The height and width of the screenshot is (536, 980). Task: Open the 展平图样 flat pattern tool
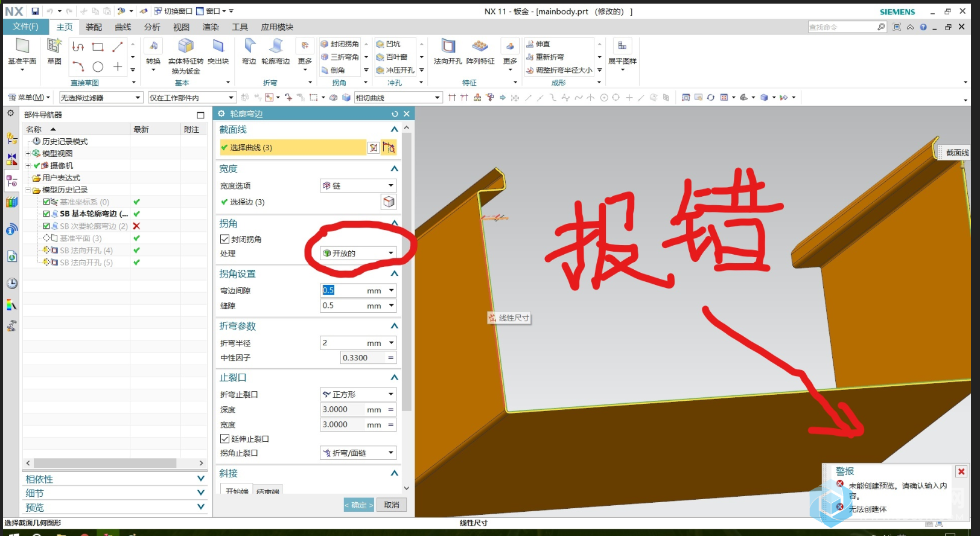coord(622,52)
